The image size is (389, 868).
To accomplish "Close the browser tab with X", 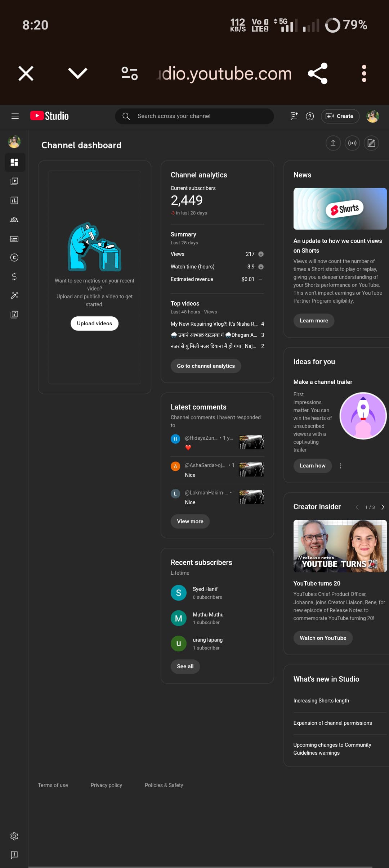I will (x=26, y=73).
